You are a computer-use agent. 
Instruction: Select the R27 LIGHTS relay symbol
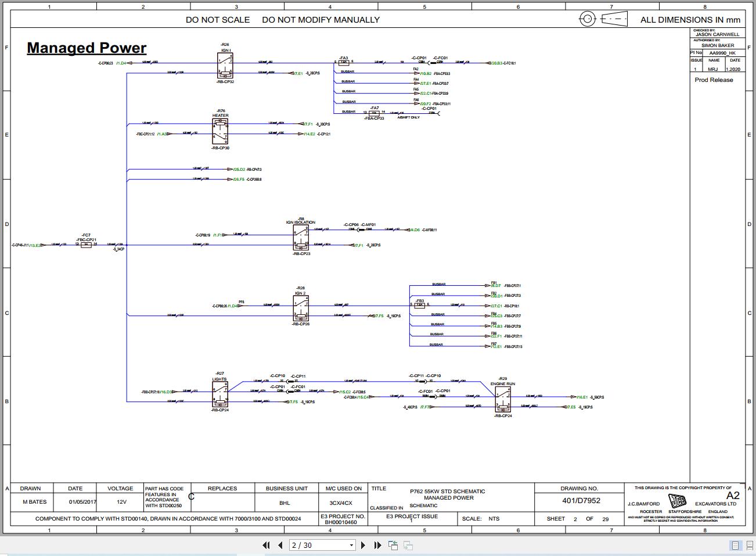(220, 395)
